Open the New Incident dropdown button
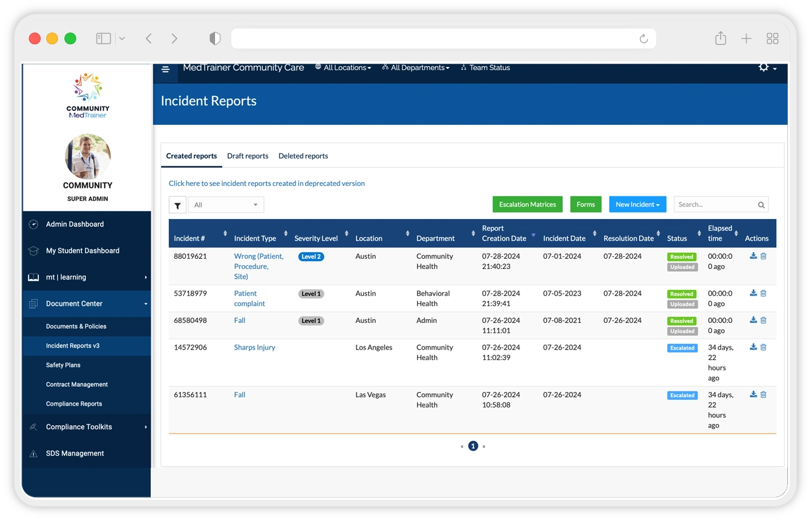This screenshot has width=812, height=520. coord(637,205)
